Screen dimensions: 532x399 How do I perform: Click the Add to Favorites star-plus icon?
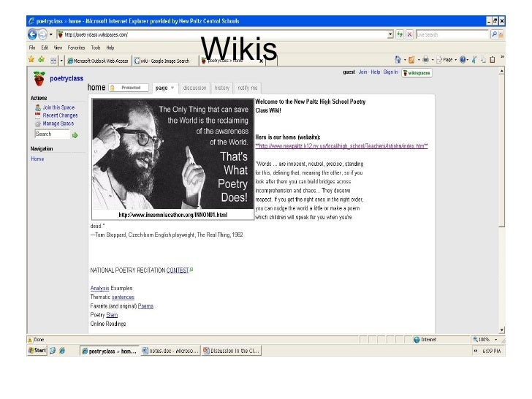pyautogui.click(x=42, y=60)
